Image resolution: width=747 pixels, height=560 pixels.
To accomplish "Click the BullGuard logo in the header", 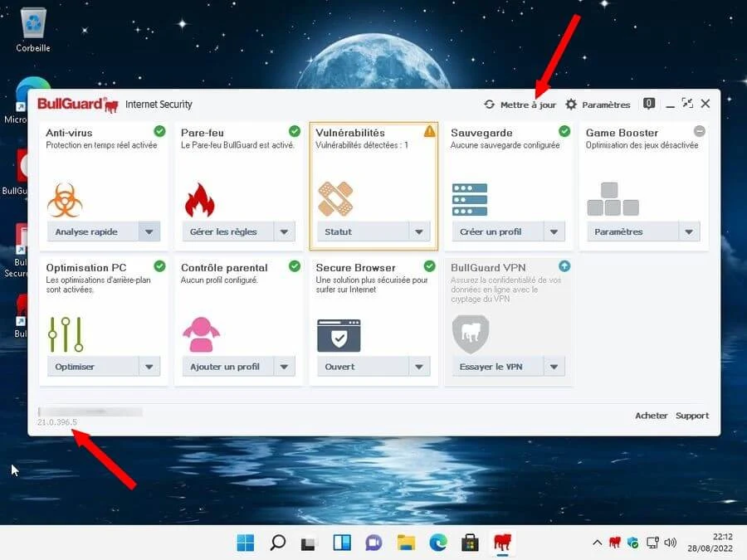I will pos(78,105).
